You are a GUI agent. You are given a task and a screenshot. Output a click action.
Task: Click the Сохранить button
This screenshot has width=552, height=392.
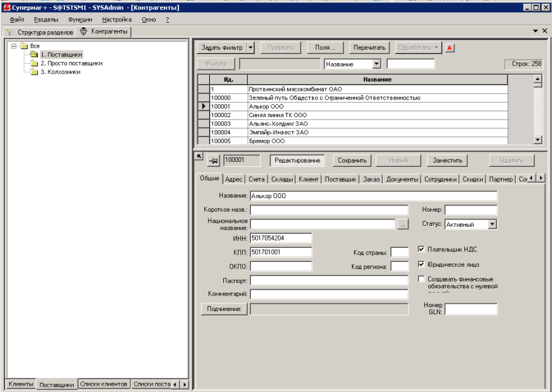click(352, 161)
